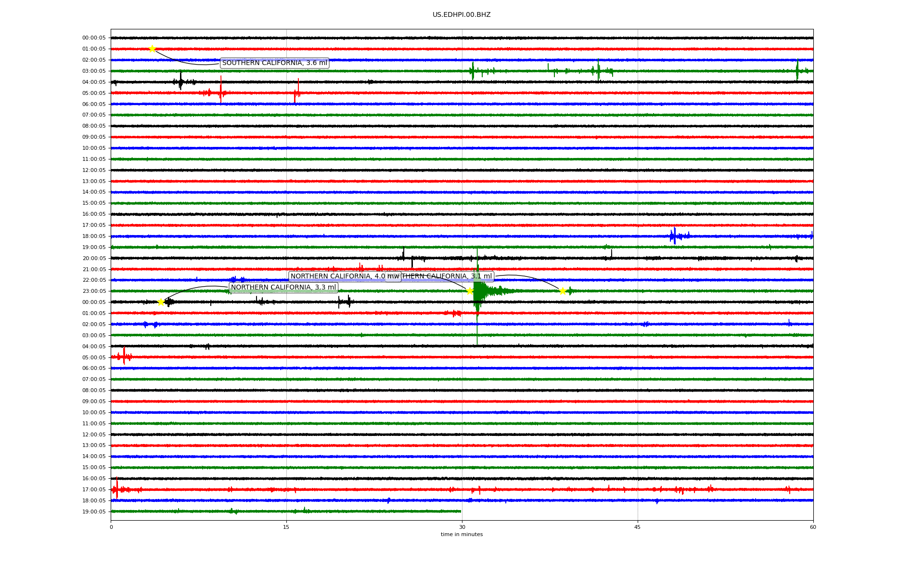Click the star marker for Southern California 3.6 ml
The image size is (924, 578).
[x=152, y=49]
